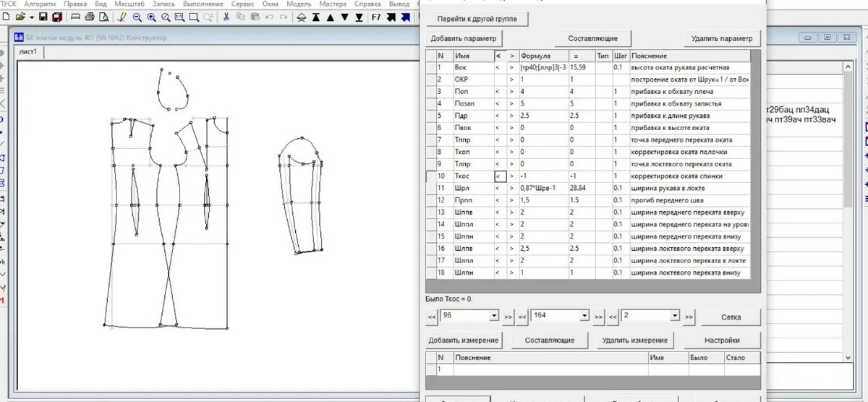Click the zoom rectangle frame icon
The height and width of the screenshot is (402, 868).
pos(194,16)
